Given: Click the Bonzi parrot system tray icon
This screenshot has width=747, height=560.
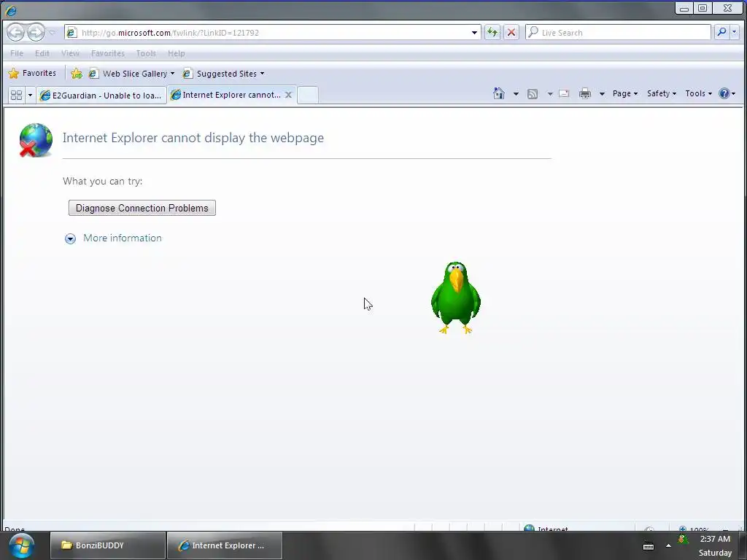Looking at the screenshot, I should [x=683, y=540].
